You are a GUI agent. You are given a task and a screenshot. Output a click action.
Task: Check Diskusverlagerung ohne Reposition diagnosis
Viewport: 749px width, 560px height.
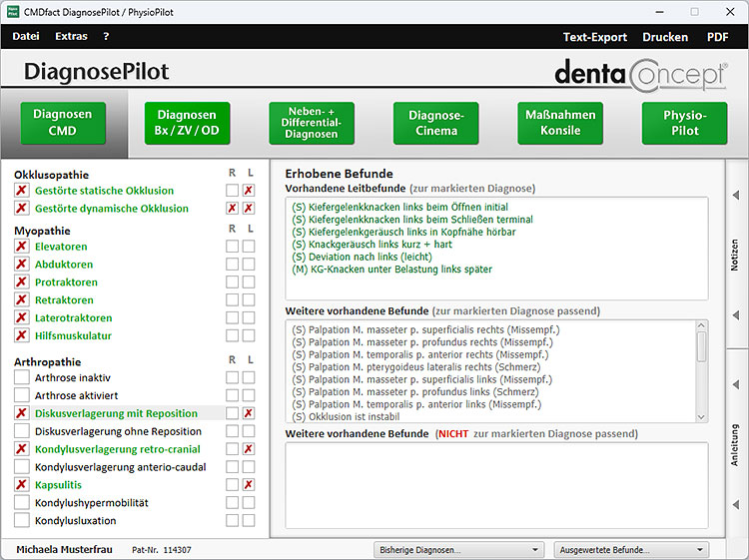point(21,431)
